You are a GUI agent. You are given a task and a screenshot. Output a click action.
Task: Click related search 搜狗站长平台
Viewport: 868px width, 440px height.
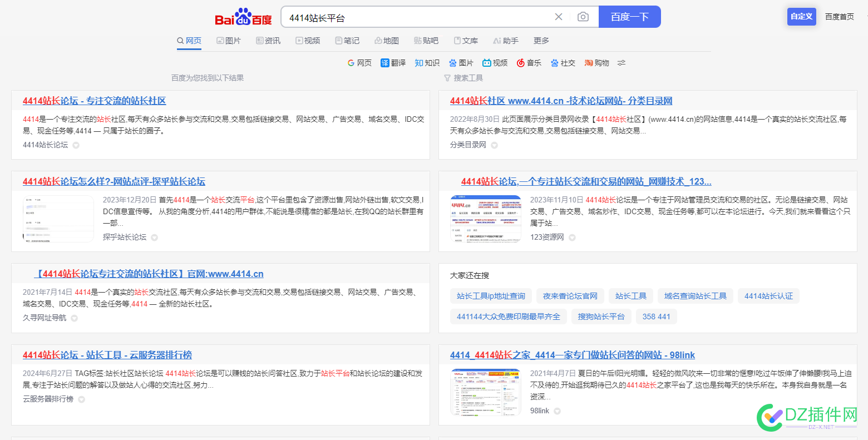[601, 317]
